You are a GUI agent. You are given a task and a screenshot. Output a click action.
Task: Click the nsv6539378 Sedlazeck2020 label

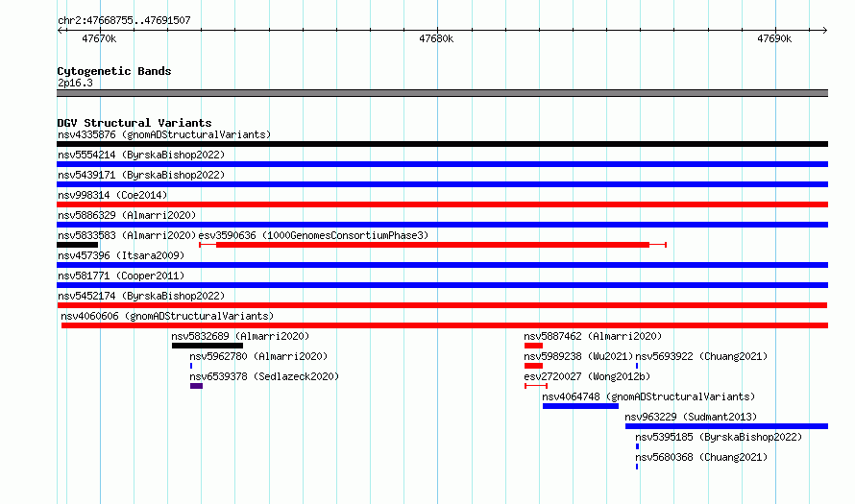click(264, 376)
